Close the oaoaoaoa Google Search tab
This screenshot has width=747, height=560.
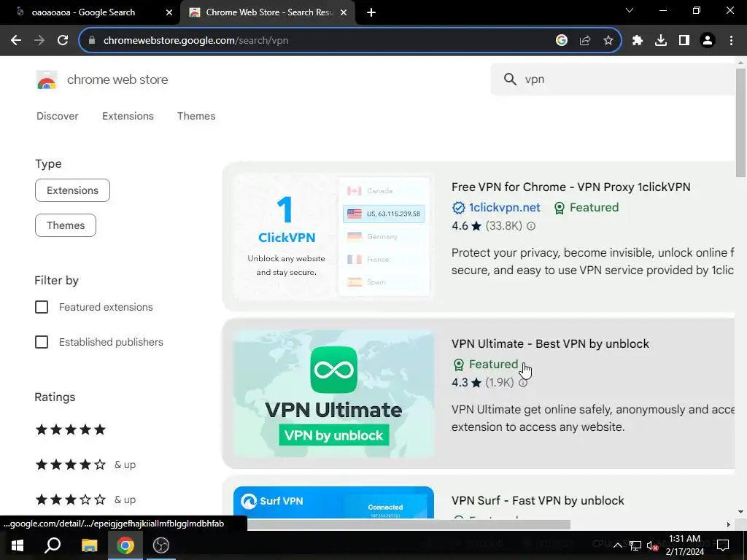click(169, 12)
